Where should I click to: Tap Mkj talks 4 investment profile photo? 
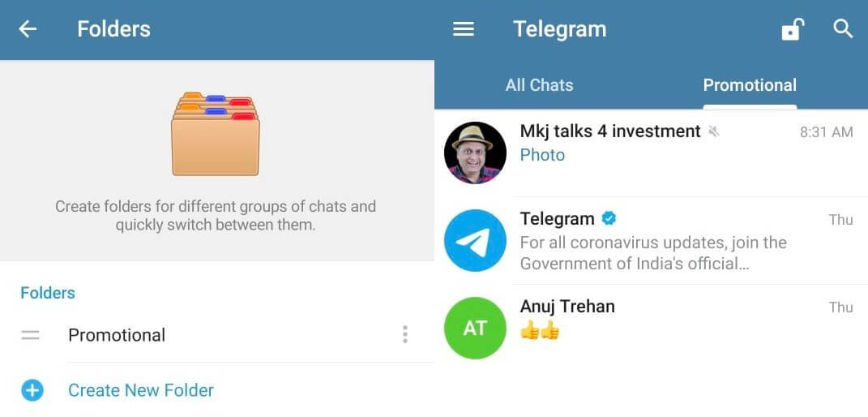coord(475,153)
